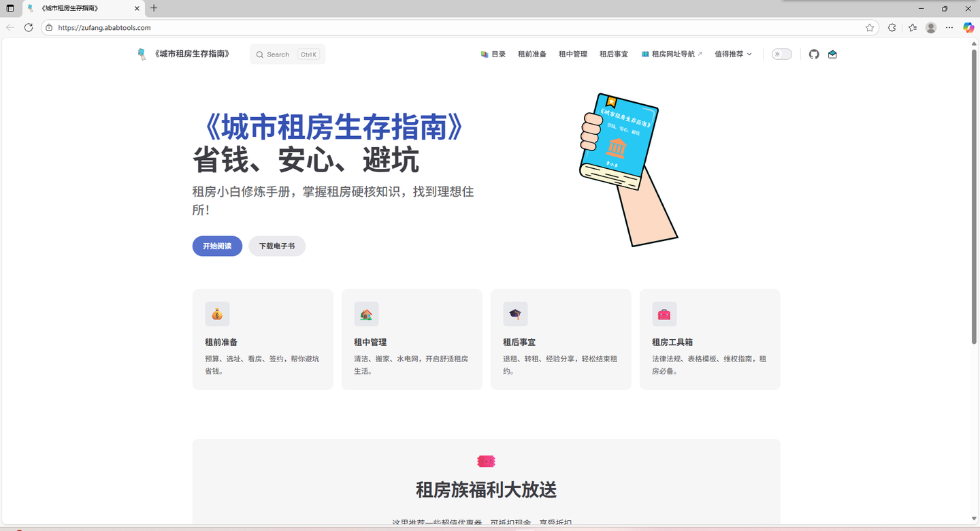The image size is (980, 531).
Task: Toggle the light/dark theme switch
Action: pyautogui.click(x=782, y=54)
